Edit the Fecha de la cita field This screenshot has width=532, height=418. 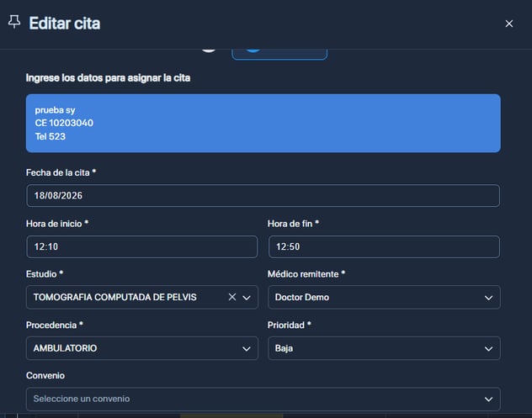tap(263, 196)
